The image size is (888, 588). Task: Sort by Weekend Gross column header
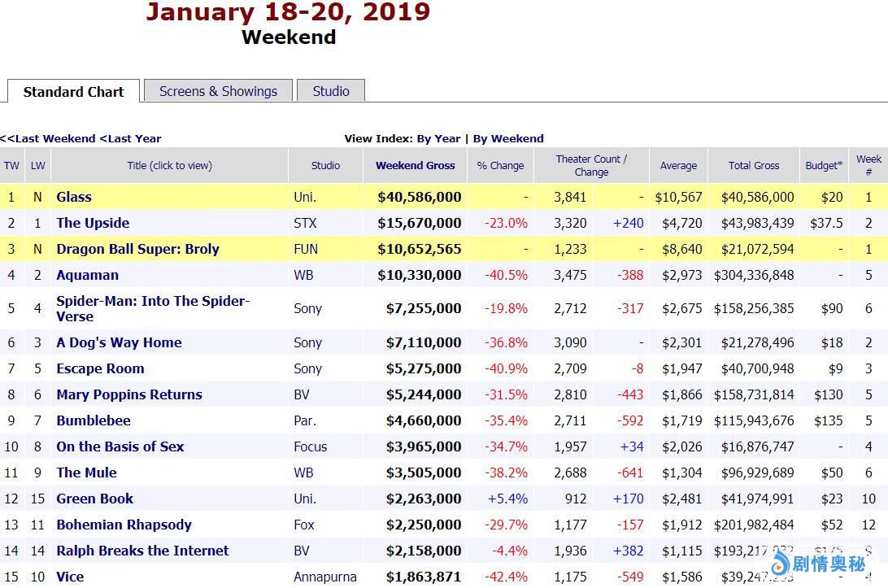tap(415, 165)
